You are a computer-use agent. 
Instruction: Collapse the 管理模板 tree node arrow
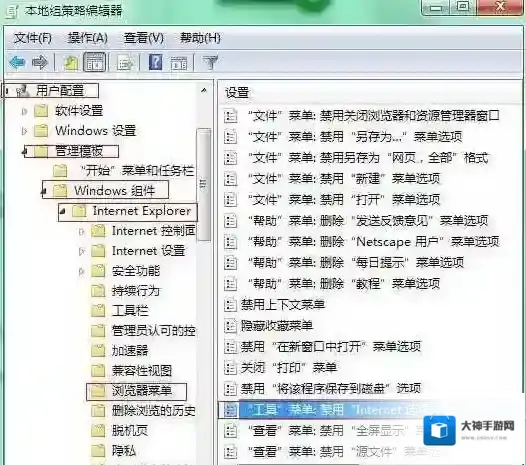[x=25, y=152]
